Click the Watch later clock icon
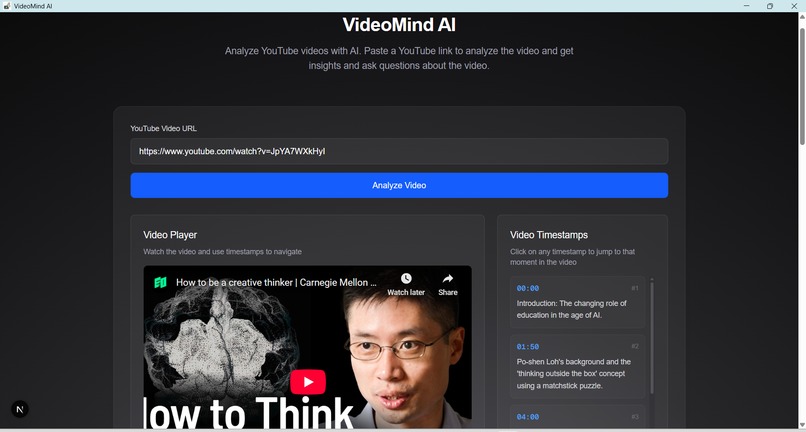 click(406, 278)
